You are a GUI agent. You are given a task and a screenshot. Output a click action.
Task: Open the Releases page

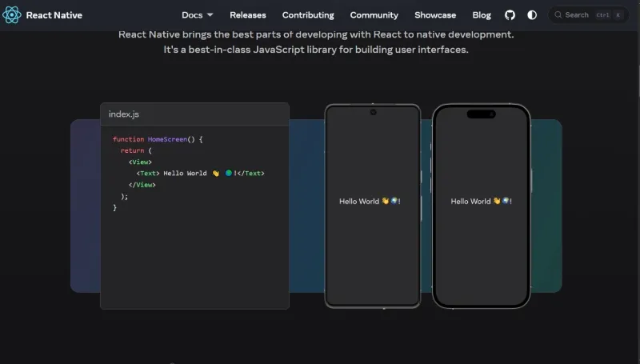(x=248, y=15)
